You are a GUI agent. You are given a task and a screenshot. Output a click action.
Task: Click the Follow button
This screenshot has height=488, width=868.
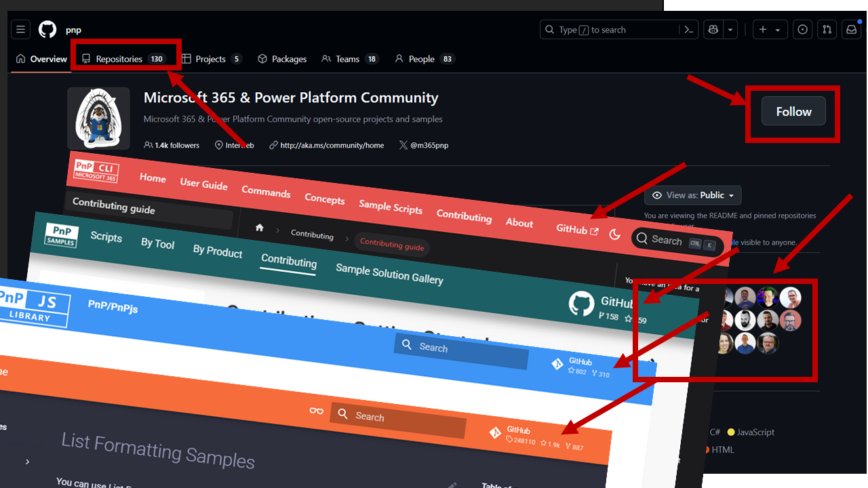pyautogui.click(x=793, y=112)
